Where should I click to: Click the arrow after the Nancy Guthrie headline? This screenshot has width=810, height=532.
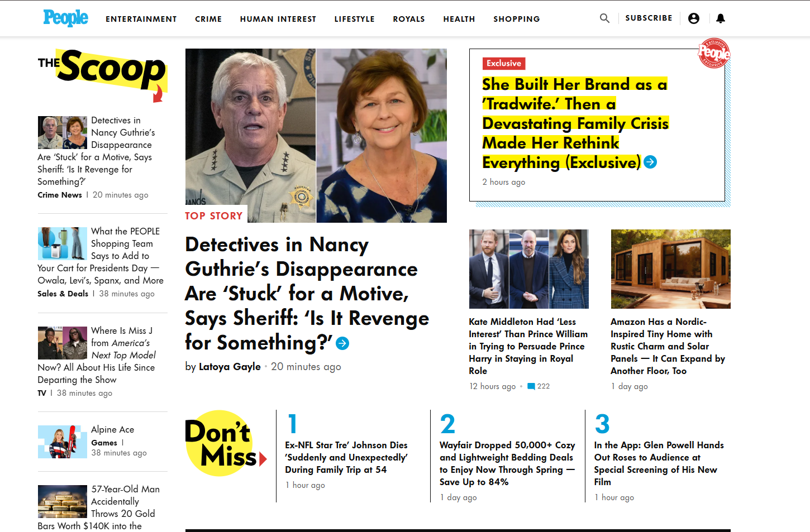[341, 344]
